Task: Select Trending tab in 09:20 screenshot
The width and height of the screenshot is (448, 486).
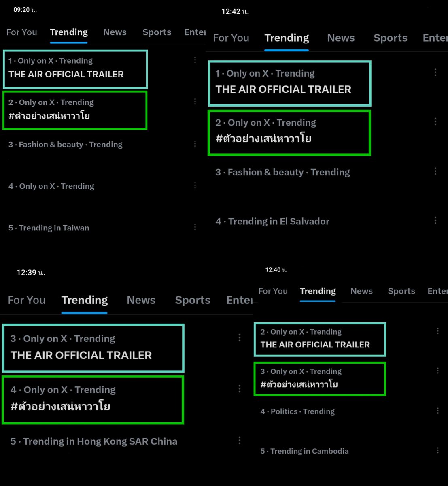Action: [x=69, y=32]
